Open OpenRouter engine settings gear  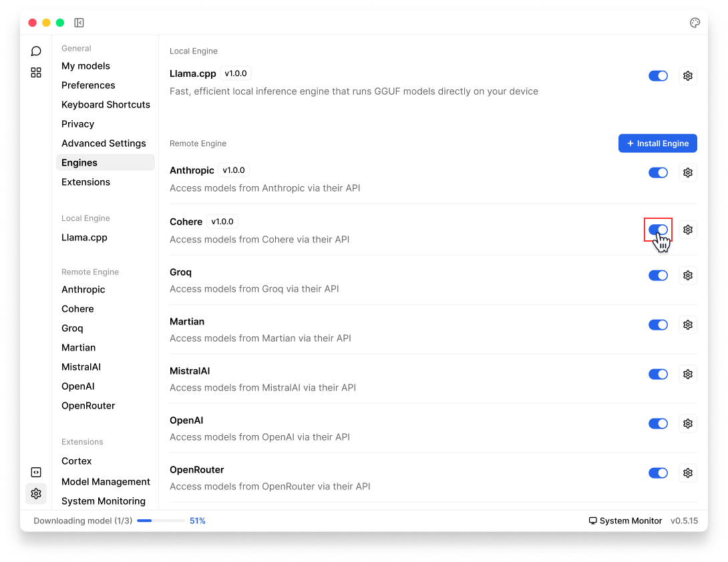click(688, 473)
